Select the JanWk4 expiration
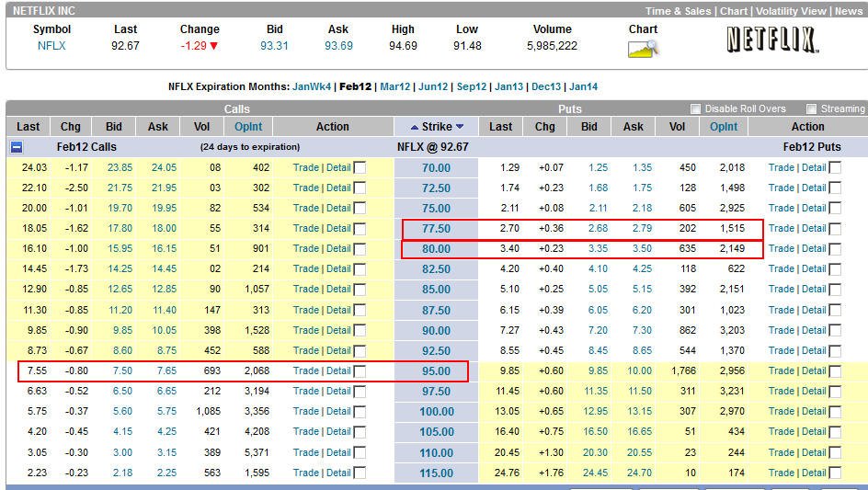868x490 pixels. [x=312, y=86]
